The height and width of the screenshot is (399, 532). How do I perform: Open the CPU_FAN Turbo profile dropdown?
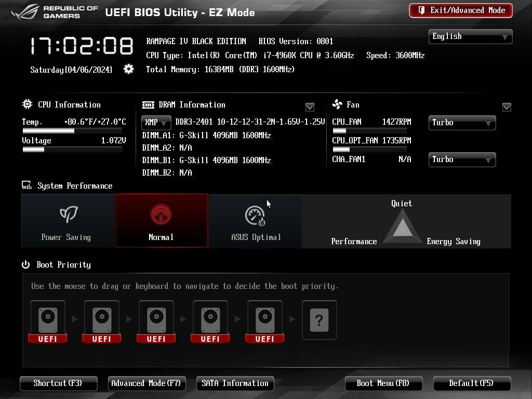tap(462, 123)
